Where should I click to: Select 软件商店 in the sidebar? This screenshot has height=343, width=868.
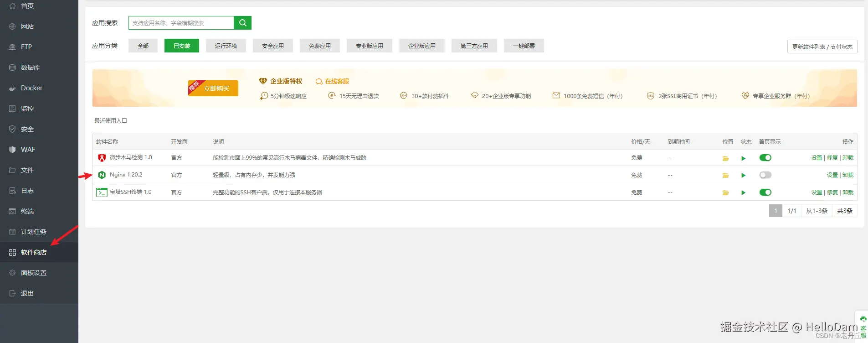point(39,252)
